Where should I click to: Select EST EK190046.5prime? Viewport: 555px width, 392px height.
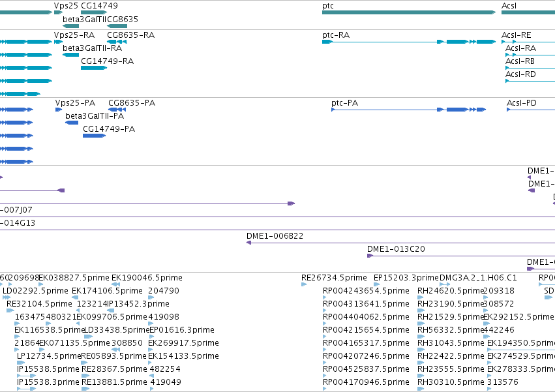coord(147,278)
